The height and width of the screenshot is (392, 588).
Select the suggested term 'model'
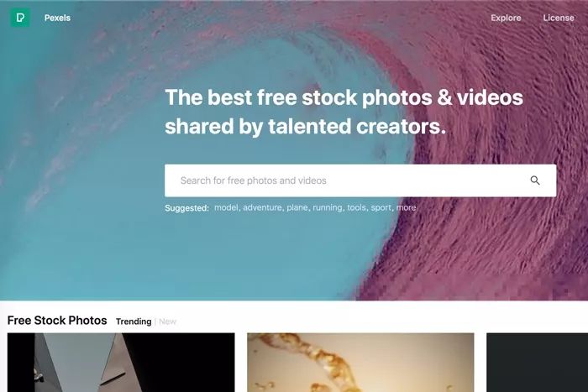tap(226, 207)
